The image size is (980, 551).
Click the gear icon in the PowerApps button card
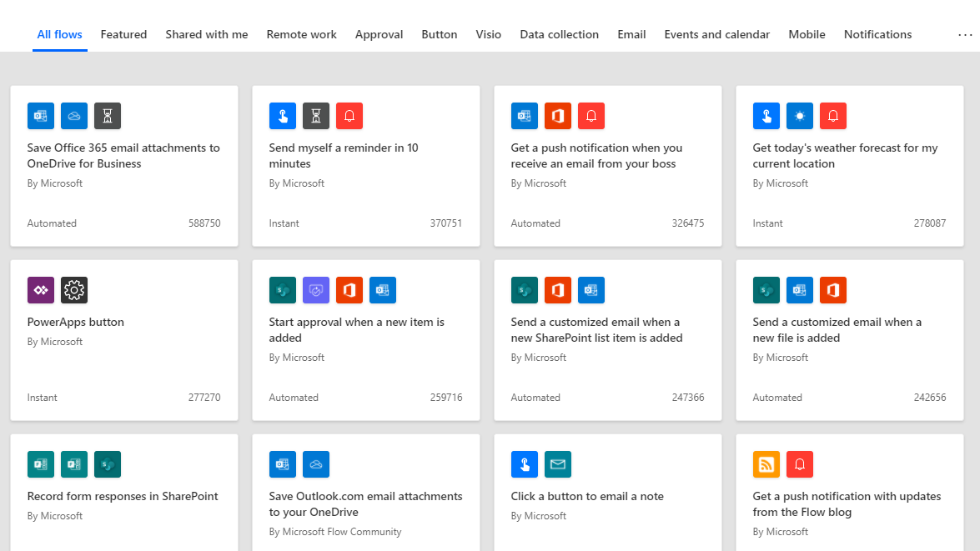coord(74,290)
